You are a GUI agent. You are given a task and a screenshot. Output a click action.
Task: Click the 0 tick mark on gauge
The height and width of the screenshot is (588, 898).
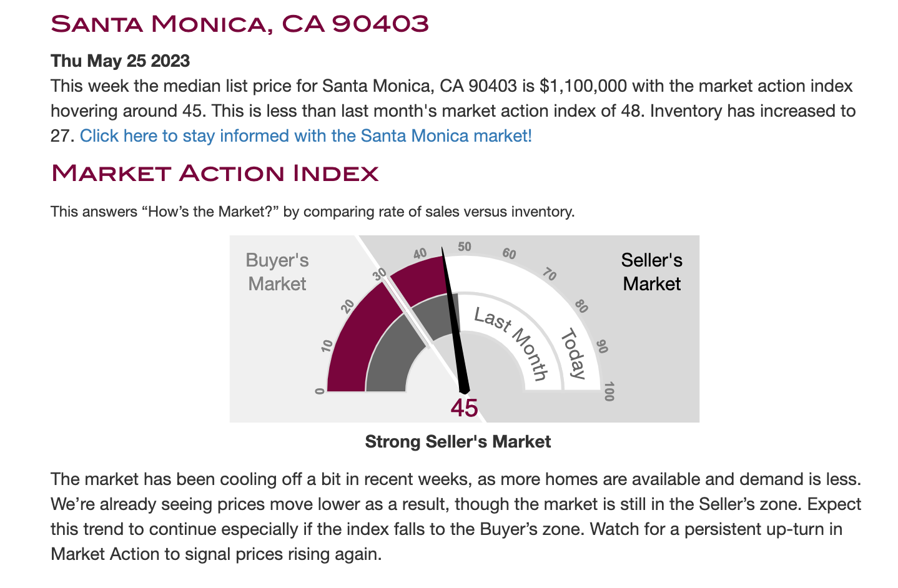coord(320,391)
